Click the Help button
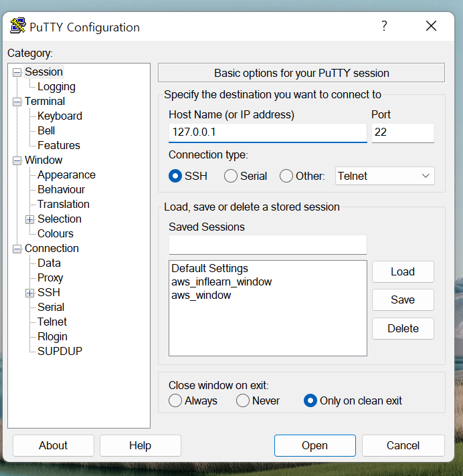The width and height of the screenshot is (463, 476). pyautogui.click(x=140, y=446)
